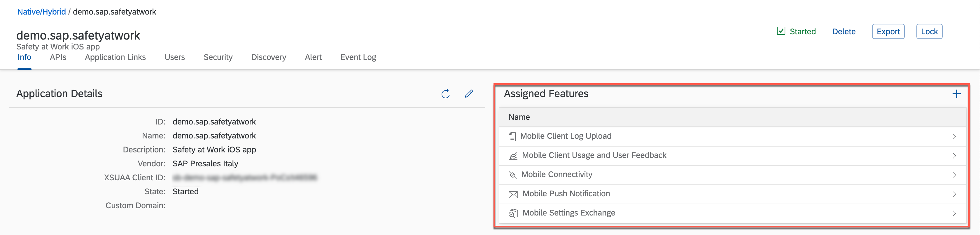Screen dimensions: 980x235
Task: Click the Usage and User Feedback chart icon
Action: (513, 156)
